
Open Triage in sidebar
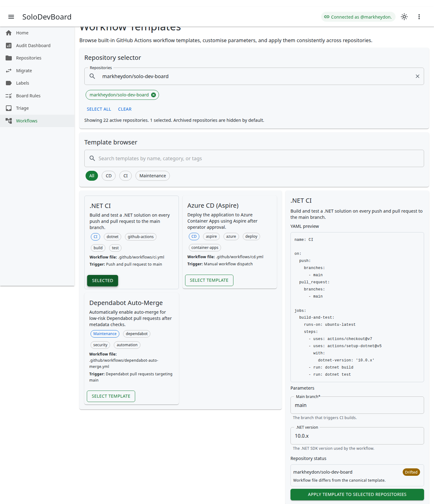pos(37,108)
